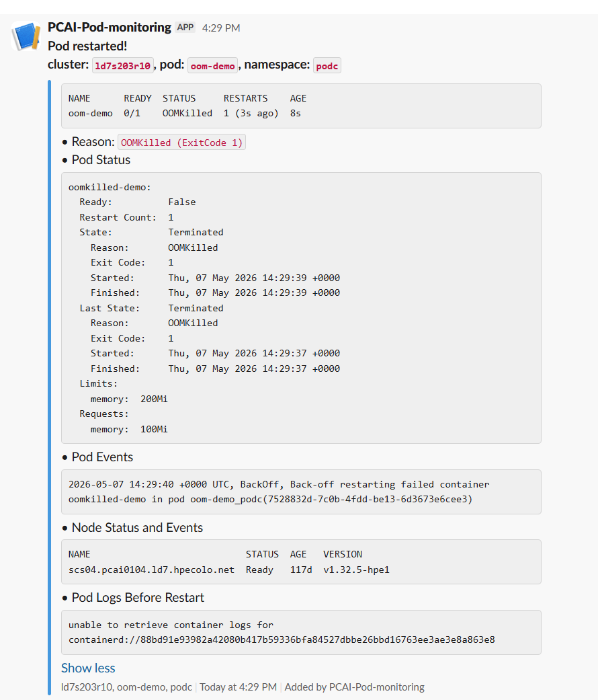Select the Started 14:29:37 timestamp line

(216, 354)
